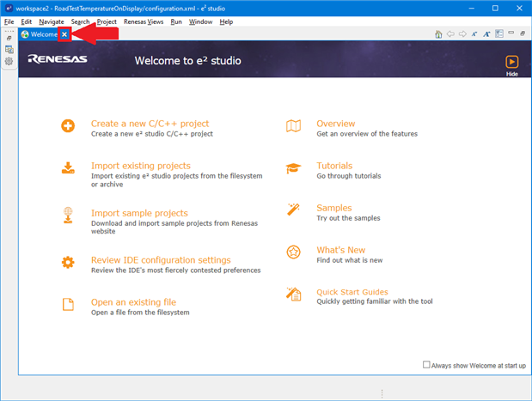Click Import sample projects link
Viewport: 532px width, 401px height.
coord(139,213)
